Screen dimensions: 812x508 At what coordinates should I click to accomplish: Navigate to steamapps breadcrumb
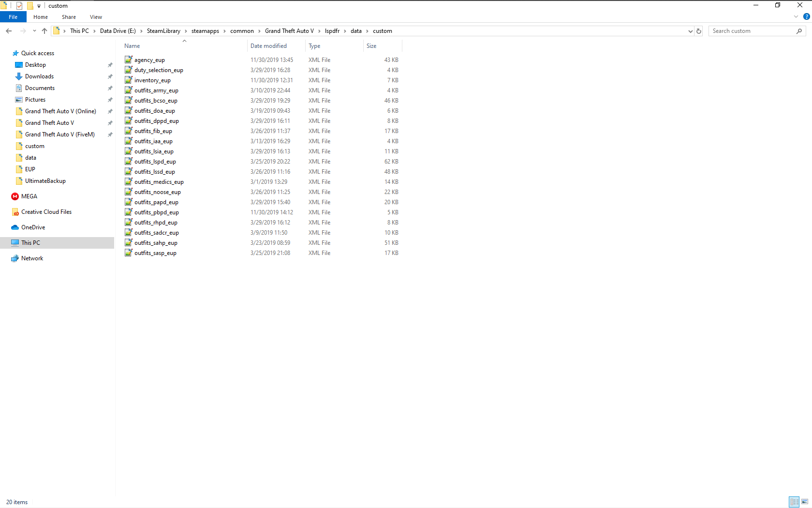[x=205, y=31]
